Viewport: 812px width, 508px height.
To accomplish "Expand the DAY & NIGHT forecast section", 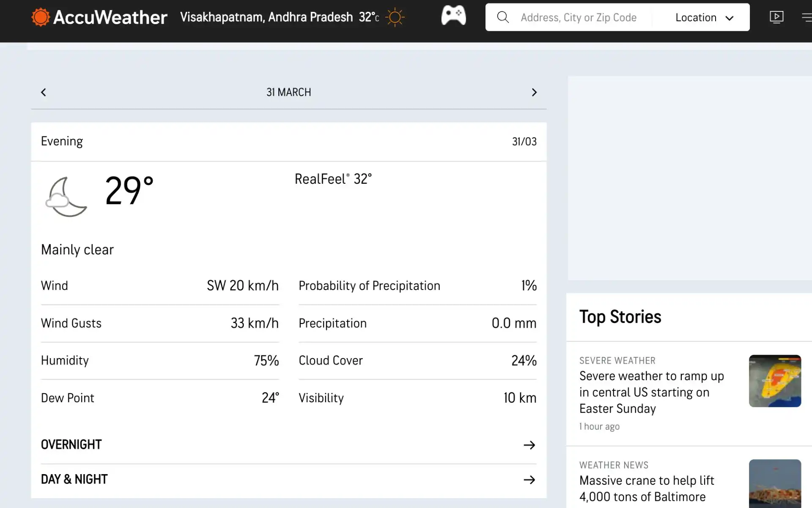I will 288,480.
